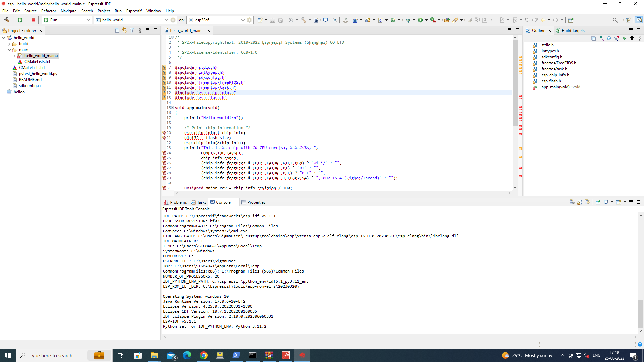Click the New wizard icon
The image size is (644, 362).
tap(260, 20)
